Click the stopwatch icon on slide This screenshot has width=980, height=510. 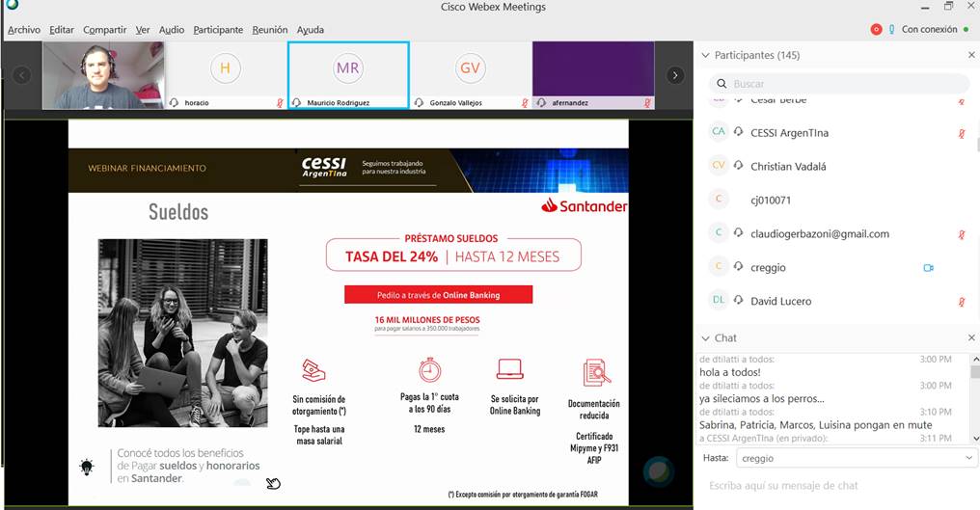[x=429, y=369]
